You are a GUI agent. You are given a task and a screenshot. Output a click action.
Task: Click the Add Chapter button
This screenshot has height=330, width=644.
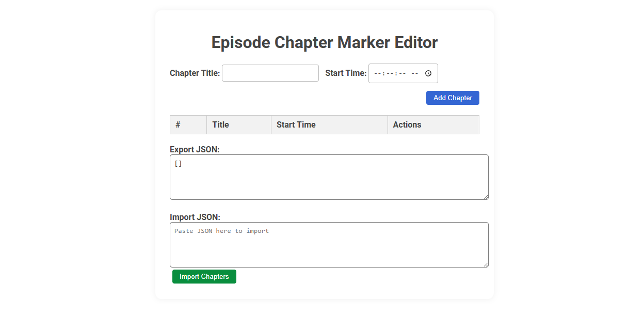(x=453, y=98)
